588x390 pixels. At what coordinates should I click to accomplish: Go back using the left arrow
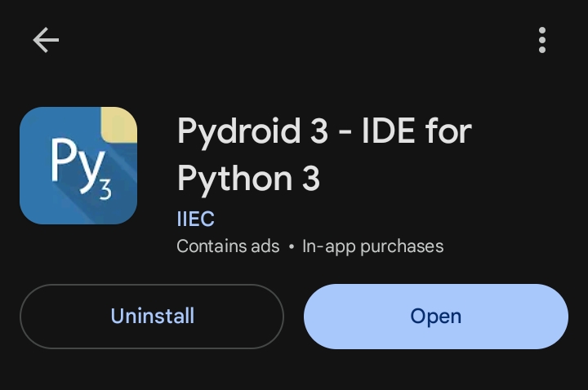(x=46, y=40)
